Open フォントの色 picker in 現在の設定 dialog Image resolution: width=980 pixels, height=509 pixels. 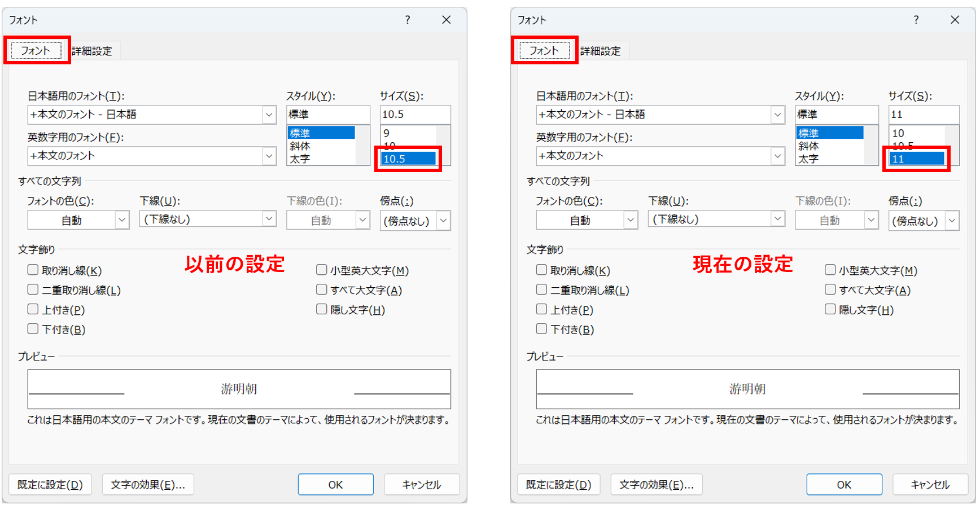[631, 220]
